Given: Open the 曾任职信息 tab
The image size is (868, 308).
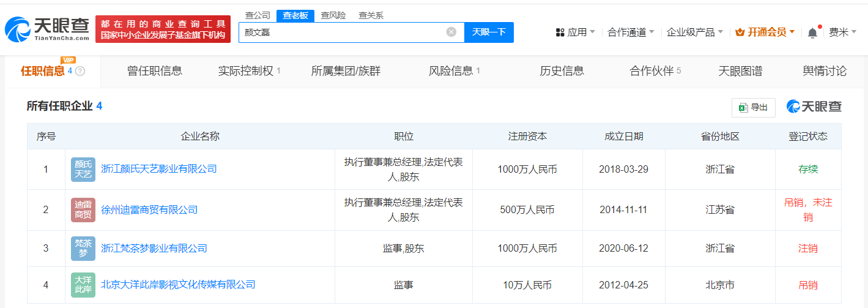Looking at the screenshot, I should click(155, 71).
